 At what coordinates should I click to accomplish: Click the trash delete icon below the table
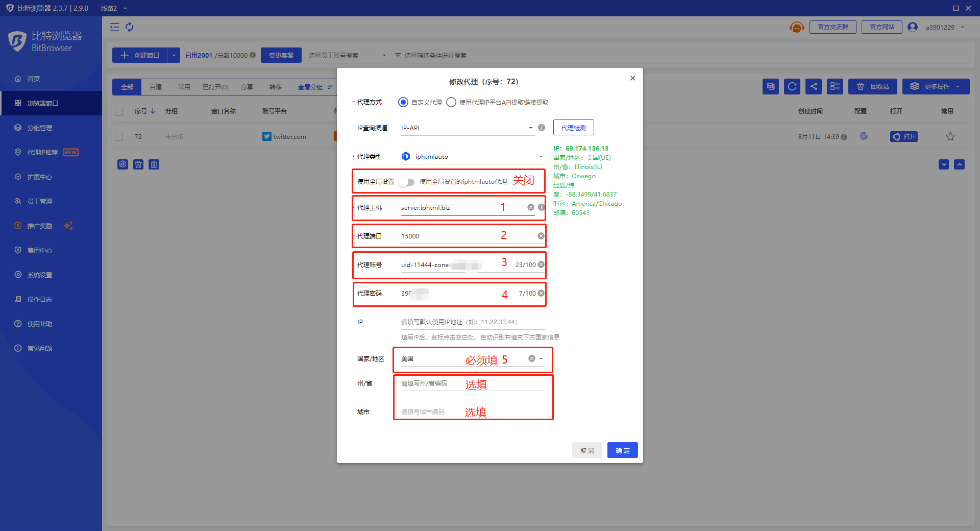pos(154,164)
